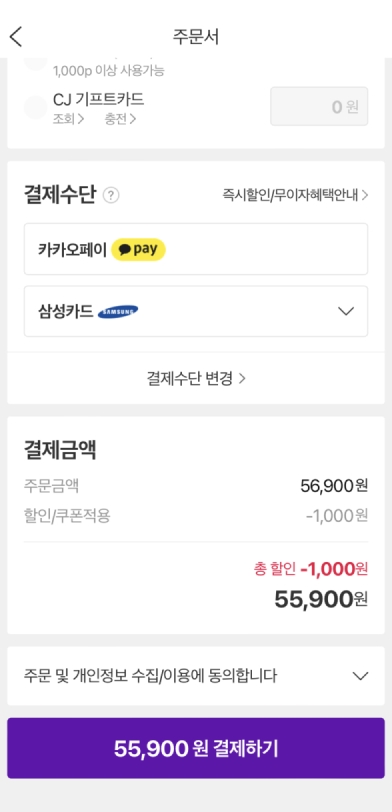Tap the 할인/쿠폰적용 row label
The image size is (392, 812).
67,516
